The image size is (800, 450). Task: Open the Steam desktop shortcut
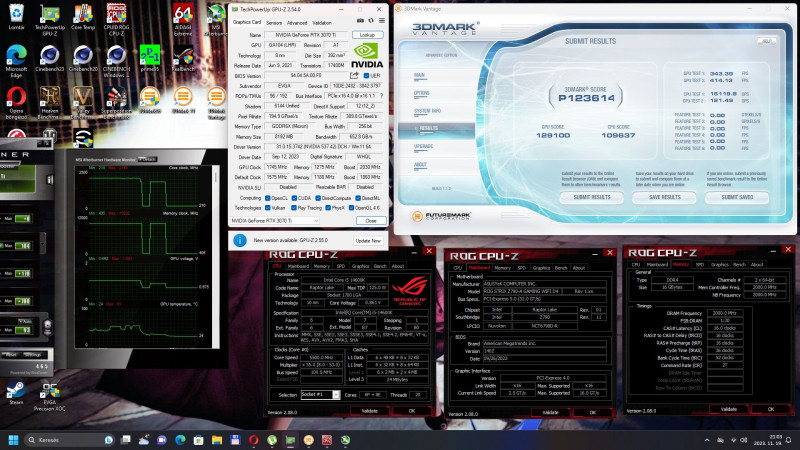16,393
